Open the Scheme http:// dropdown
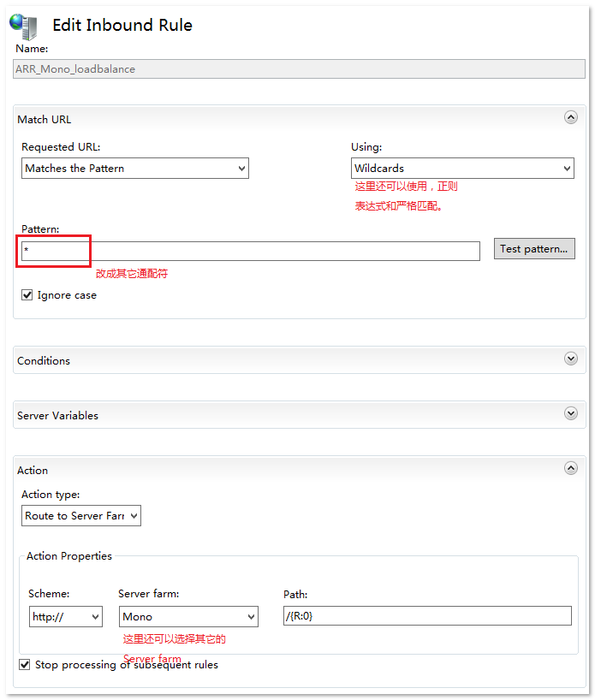595x700 pixels. click(x=65, y=616)
